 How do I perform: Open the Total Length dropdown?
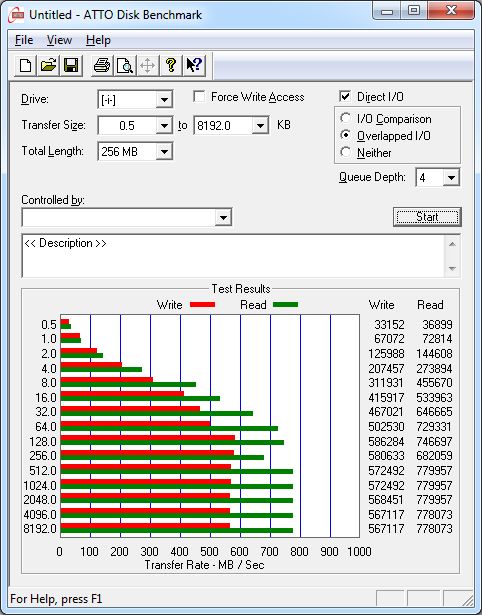pos(164,151)
